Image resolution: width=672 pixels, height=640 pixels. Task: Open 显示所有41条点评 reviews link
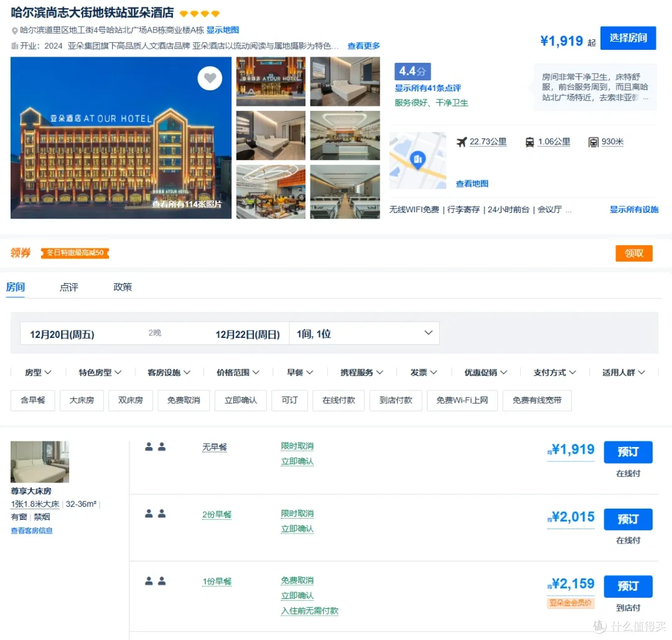coord(427,88)
